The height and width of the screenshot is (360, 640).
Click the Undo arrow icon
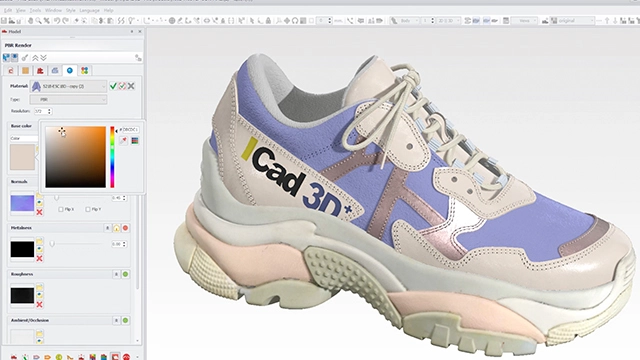tap(57, 20)
